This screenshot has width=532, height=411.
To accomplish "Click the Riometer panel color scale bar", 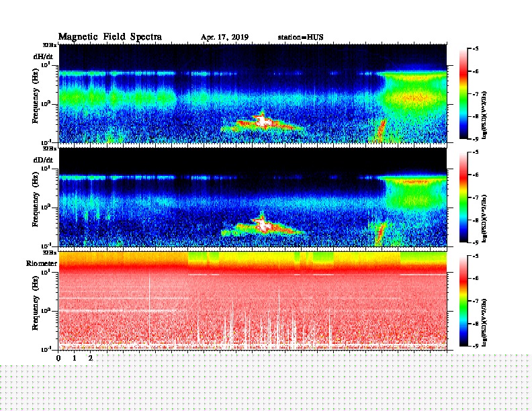I will point(463,301).
